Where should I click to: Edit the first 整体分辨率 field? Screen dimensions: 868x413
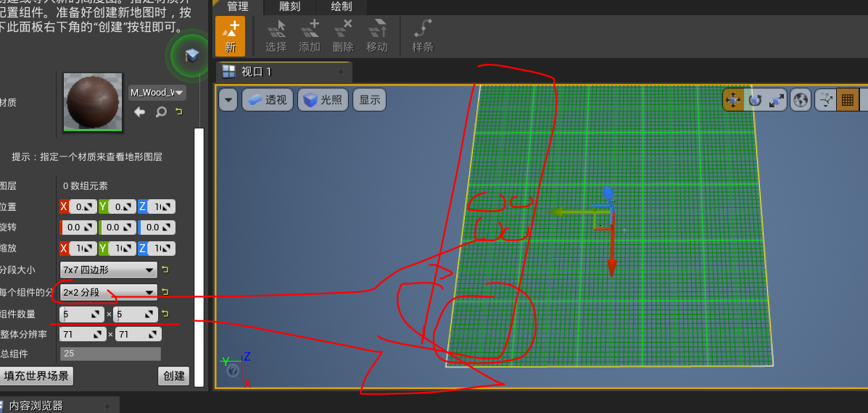83,335
